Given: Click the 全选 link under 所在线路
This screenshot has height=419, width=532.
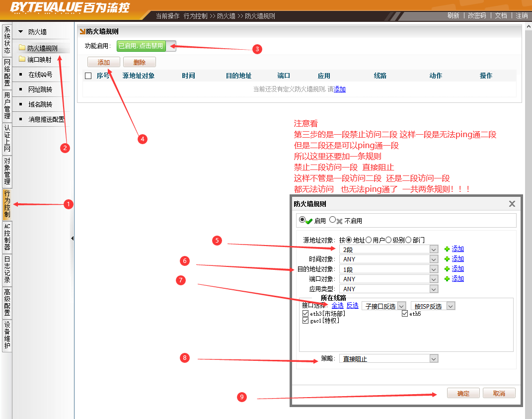Looking at the screenshot, I should pyautogui.click(x=337, y=306).
